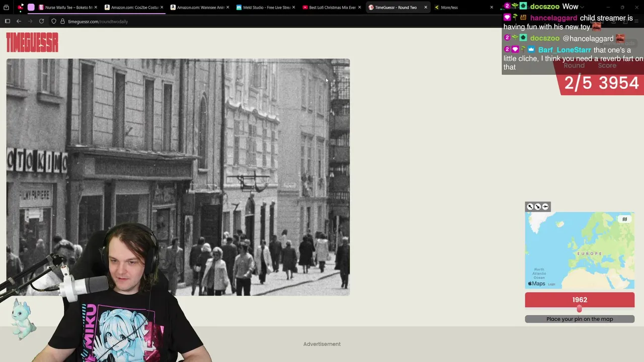This screenshot has width=644, height=362.
Task: Open the map type selector icon
Action: 624,219
